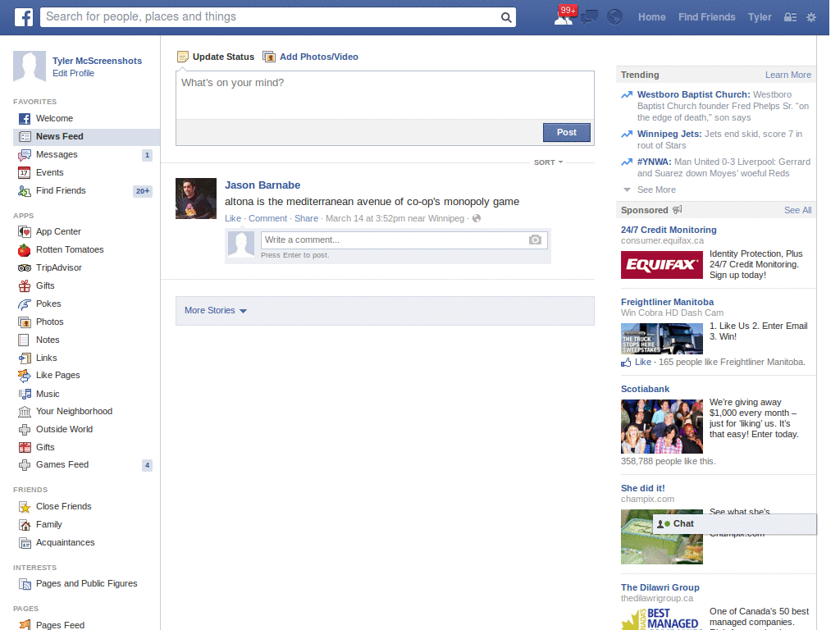Click Jason Barnabe's profile photo

tap(196, 199)
